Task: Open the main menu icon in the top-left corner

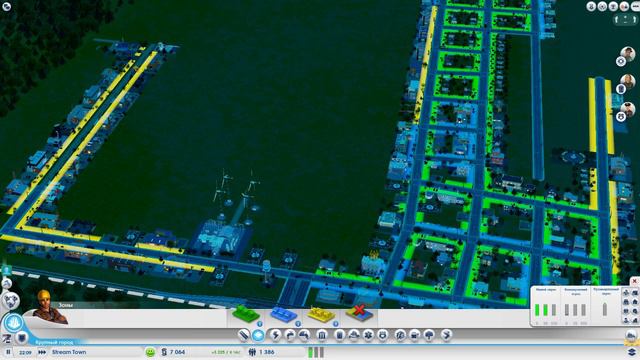Action: click(x=7, y=6)
